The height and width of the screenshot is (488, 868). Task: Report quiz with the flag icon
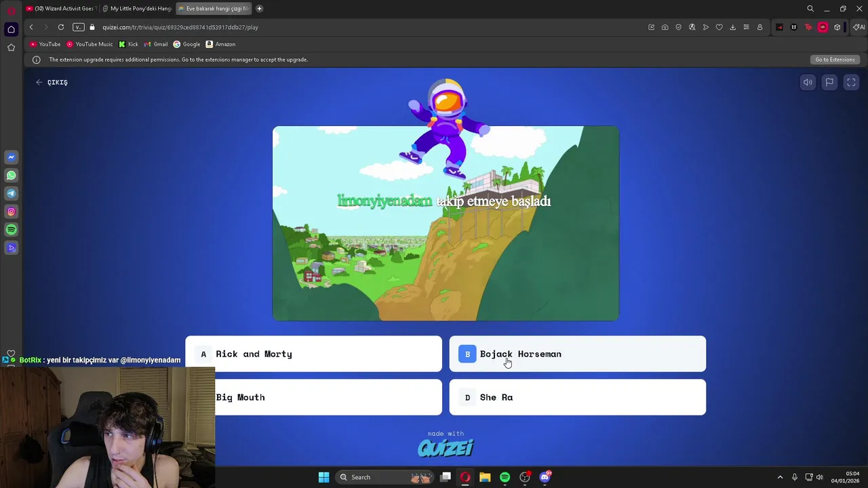tap(829, 82)
